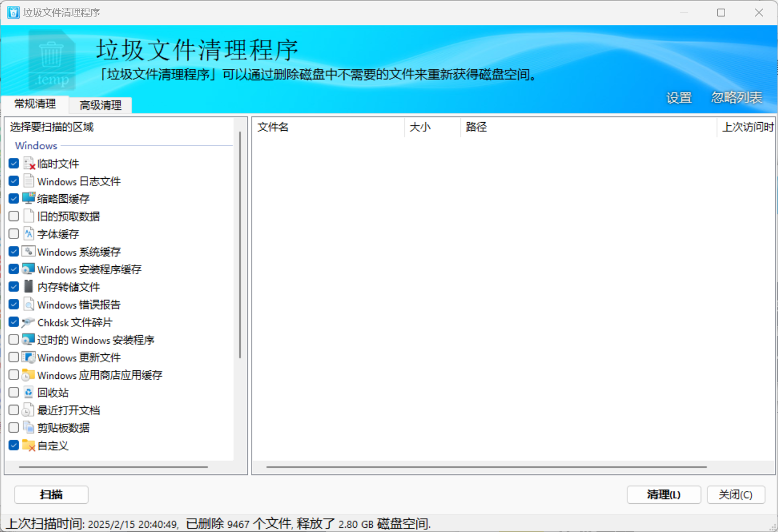Select the 常规清理 tab
This screenshot has height=532, width=778.
[x=35, y=104]
